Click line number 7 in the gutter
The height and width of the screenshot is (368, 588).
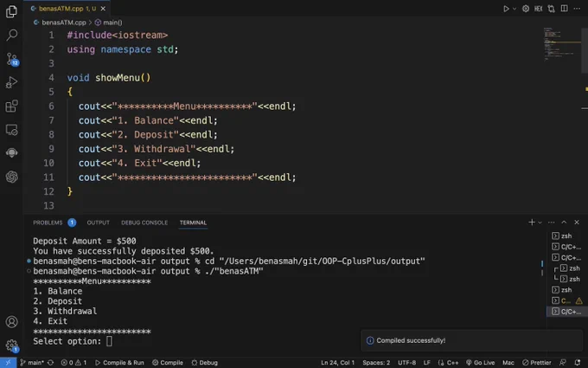click(51, 120)
